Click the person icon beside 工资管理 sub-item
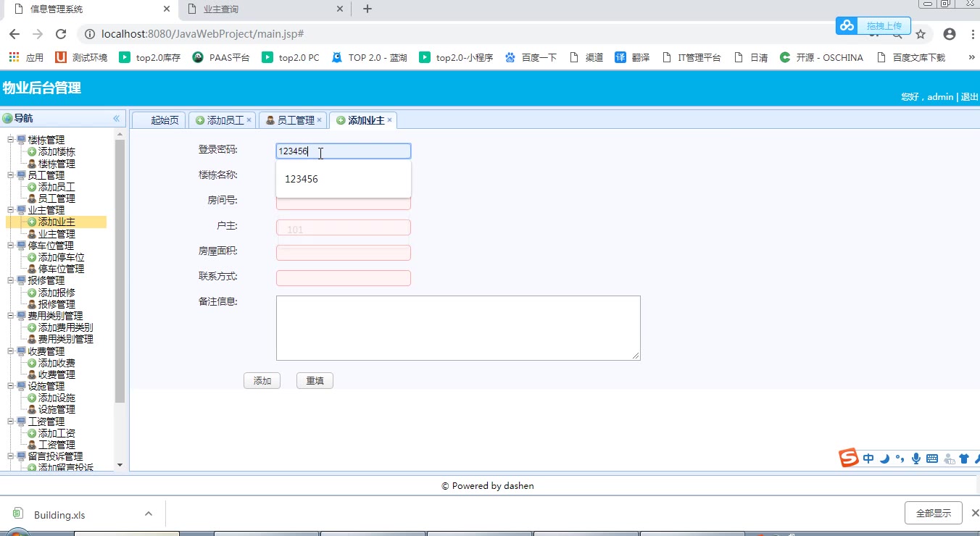Image resolution: width=980 pixels, height=536 pixels. point(32,445)
